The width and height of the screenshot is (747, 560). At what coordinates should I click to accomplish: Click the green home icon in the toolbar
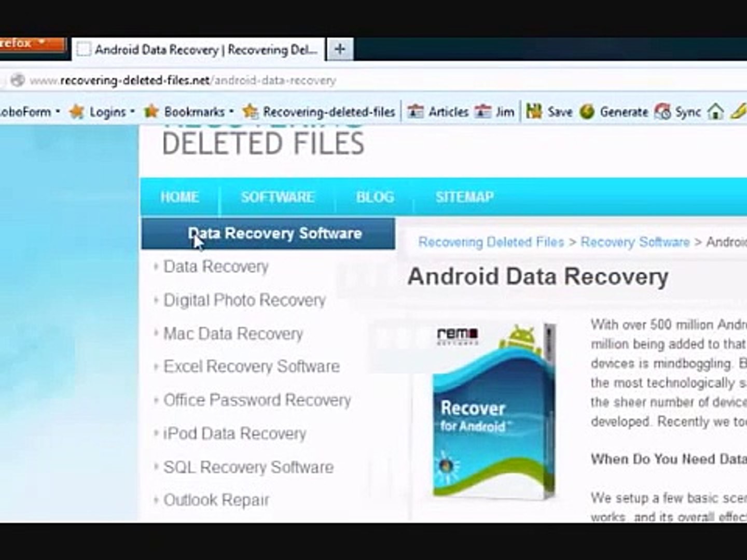click(x=715, y=111)
